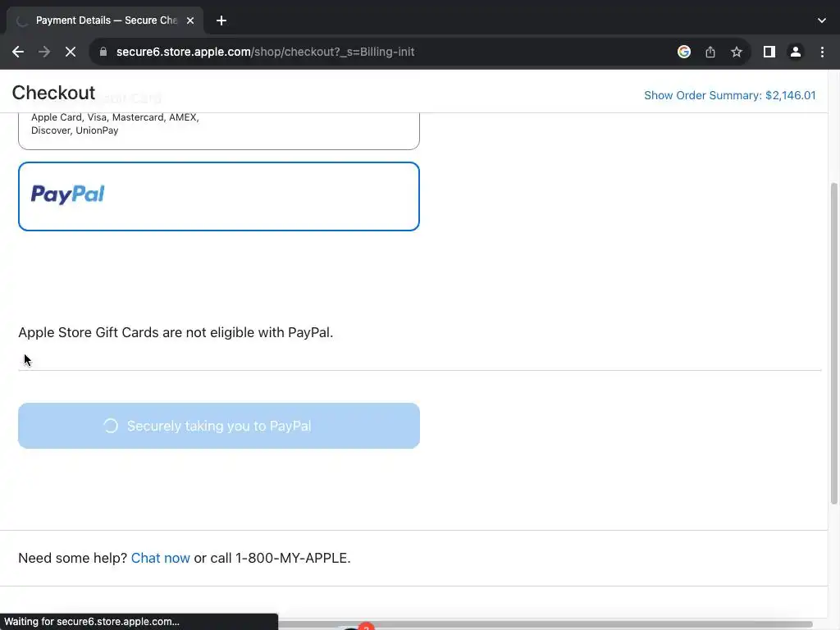Click the Checkout heading
840x630 pixels.
click(x=53, y=93)
